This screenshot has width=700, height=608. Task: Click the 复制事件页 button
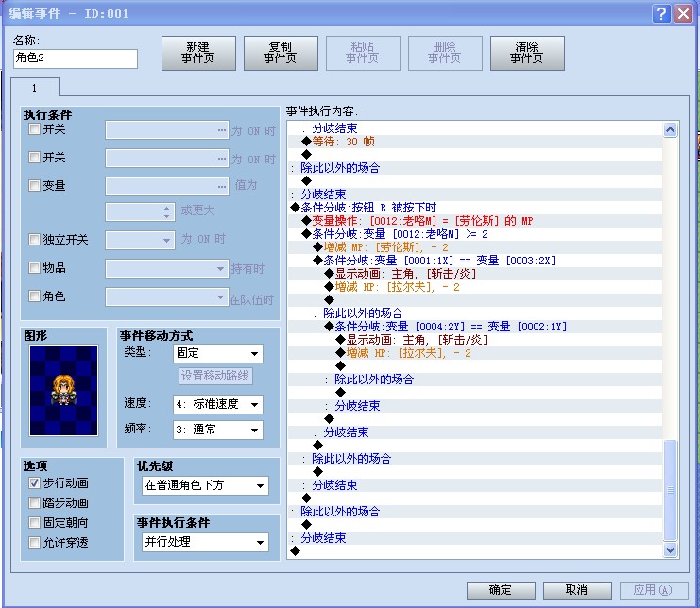(x=281, y=53)
